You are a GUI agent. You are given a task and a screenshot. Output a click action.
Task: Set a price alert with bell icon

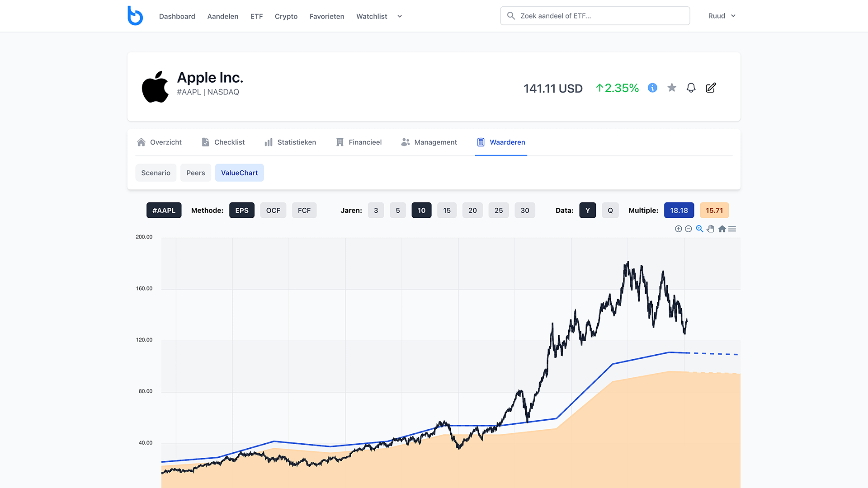[x=691, y=88]
